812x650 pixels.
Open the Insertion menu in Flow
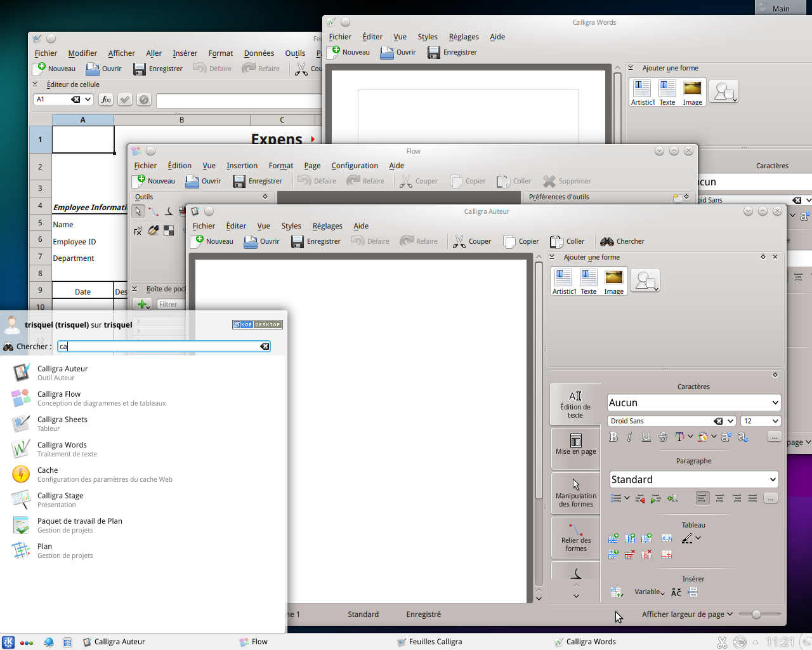242,166
